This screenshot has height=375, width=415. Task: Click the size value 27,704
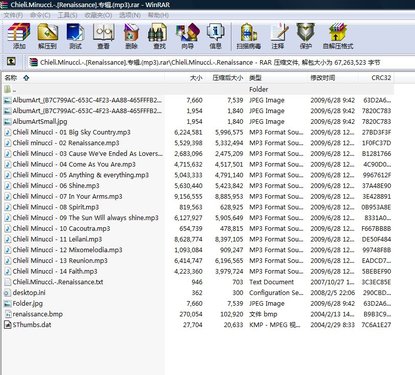tap(192, 325)
